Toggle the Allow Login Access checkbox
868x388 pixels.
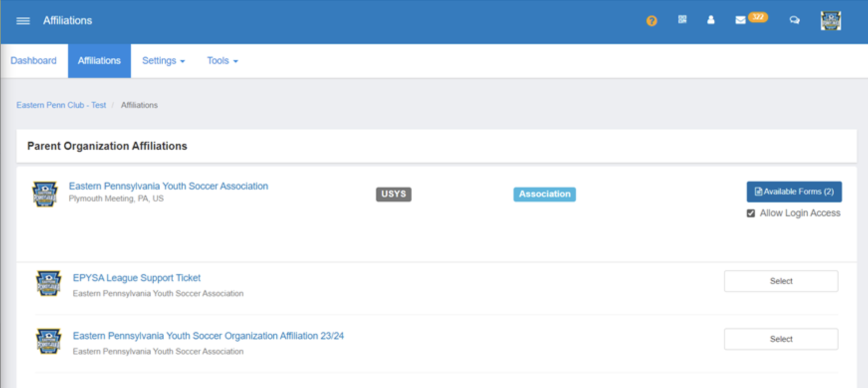point(751,213)
